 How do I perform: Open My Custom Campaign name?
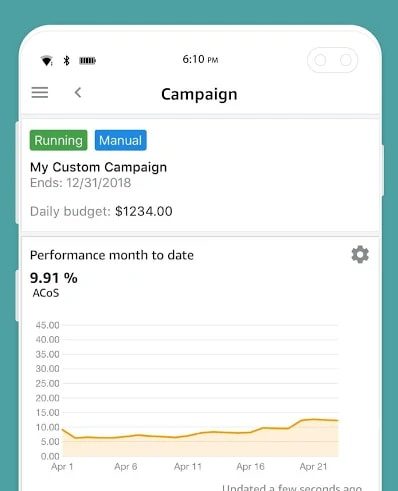[x=98, y=167]
